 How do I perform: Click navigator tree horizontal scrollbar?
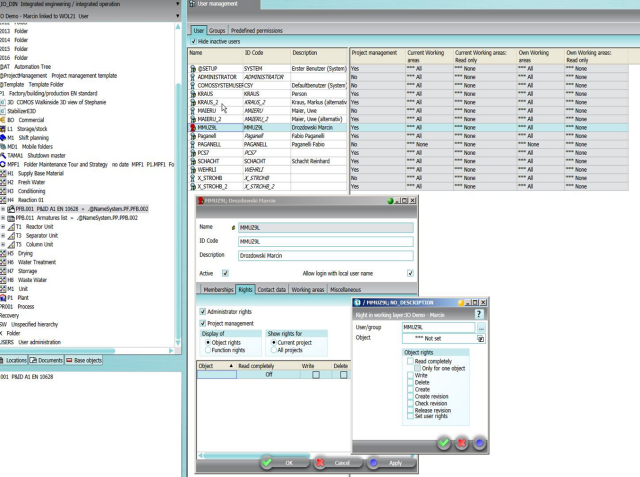click(57, 351)
